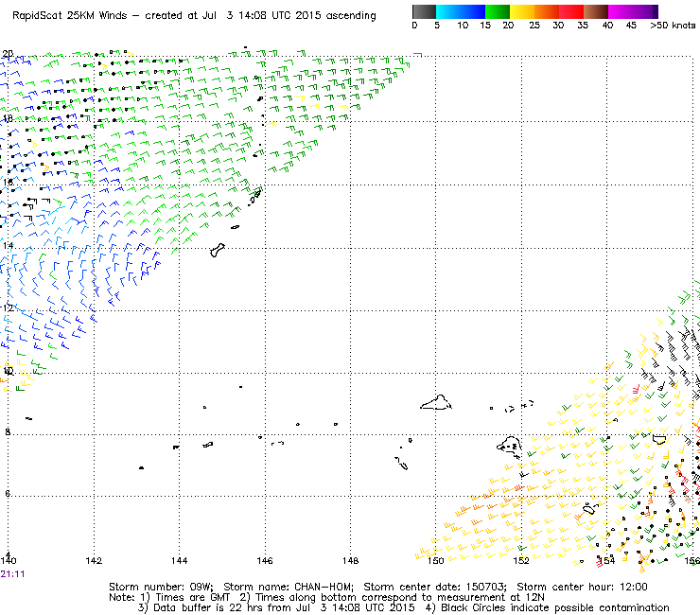Click the note 'Times are GMT'
Viewport: 700px width, 615px height.
pos(192,598)
